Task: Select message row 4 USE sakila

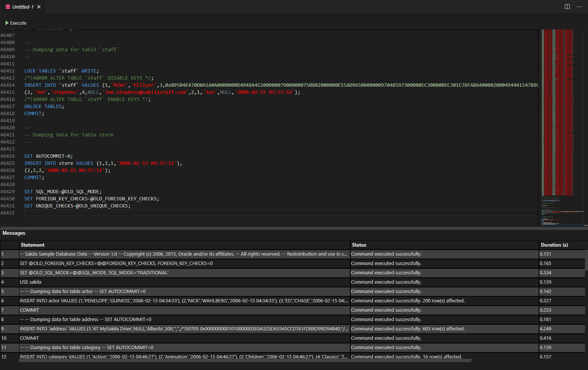Action: coord(31,282)
